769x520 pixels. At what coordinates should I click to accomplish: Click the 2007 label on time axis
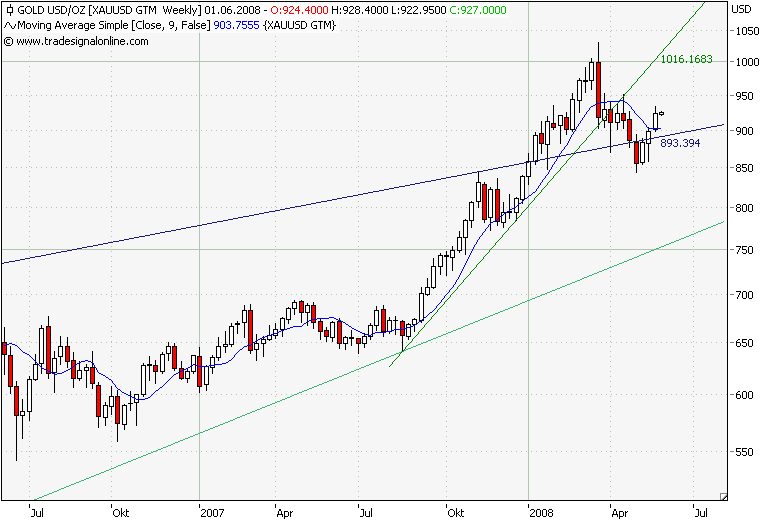pos(213,513)
